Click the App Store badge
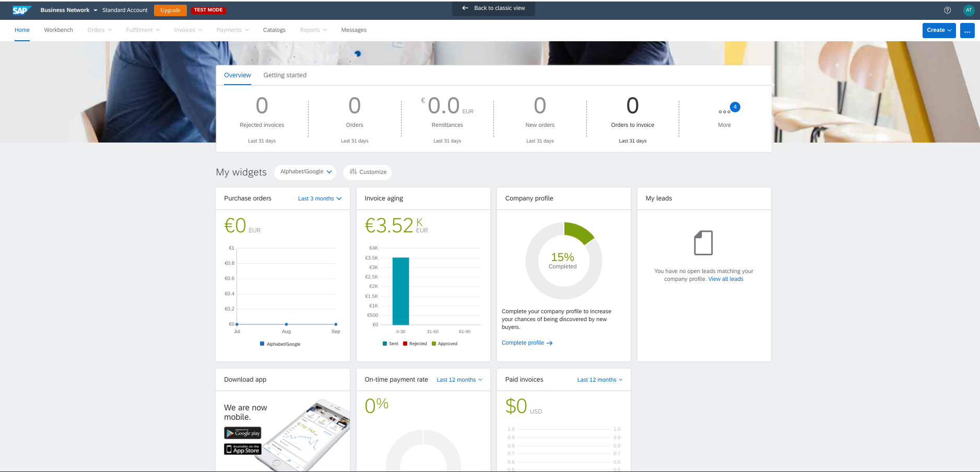The width and height of the screenshot is (980, 472). pos(243,449)
